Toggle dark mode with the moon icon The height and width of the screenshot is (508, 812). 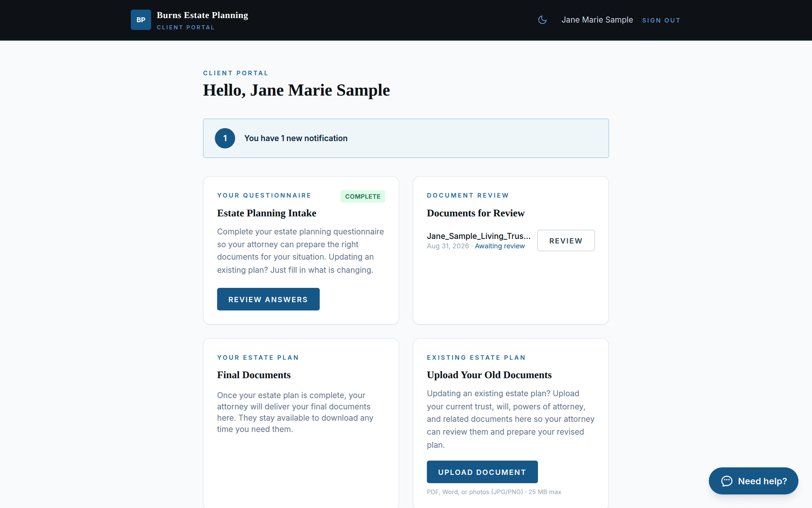542,20
